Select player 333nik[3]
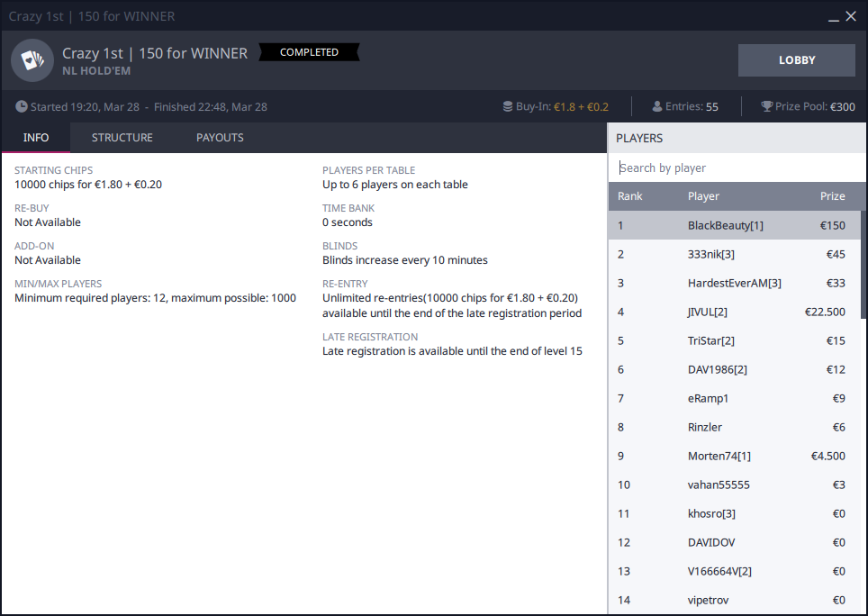 [735, 254]
